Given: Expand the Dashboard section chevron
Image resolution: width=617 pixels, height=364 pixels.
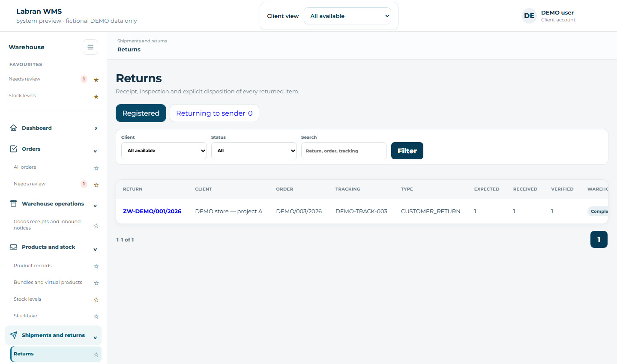Looking at the screenshot, I should coord(96,128).
